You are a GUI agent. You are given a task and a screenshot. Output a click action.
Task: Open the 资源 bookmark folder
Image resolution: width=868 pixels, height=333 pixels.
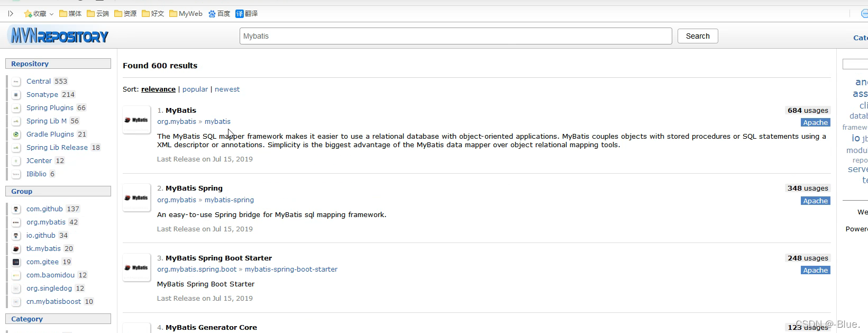coord(125,14)
